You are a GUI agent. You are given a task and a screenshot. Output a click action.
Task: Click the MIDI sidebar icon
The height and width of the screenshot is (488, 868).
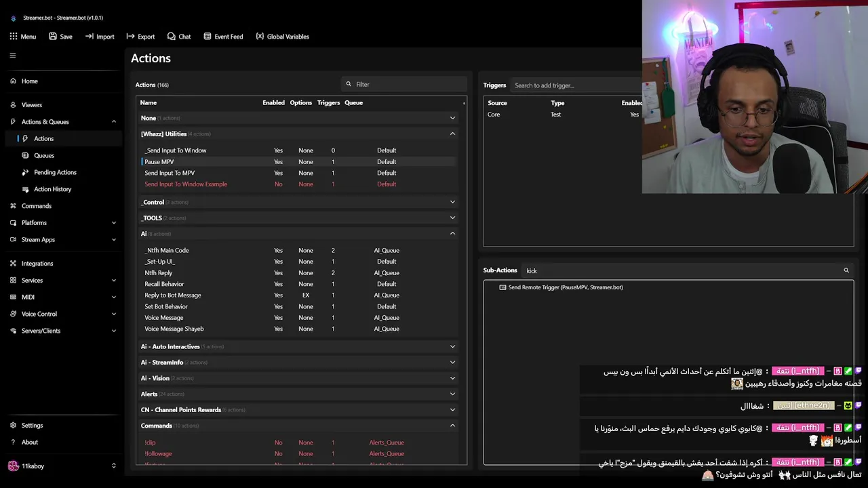[13, 298]
